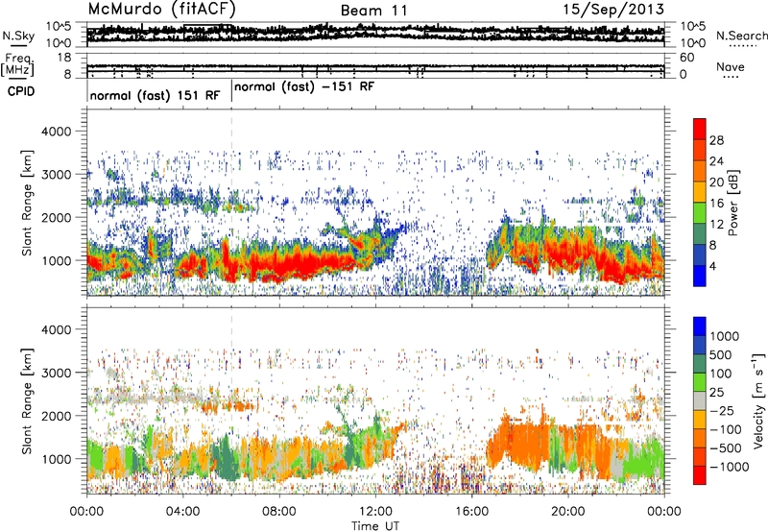Select the Velocity [m s-1] colorbar title

(758, 400)
